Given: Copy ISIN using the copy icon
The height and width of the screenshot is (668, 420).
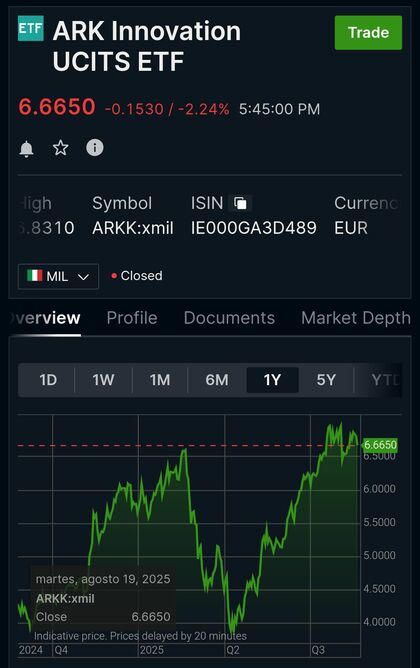Looking at the screenshot, I should coord(240,203).
